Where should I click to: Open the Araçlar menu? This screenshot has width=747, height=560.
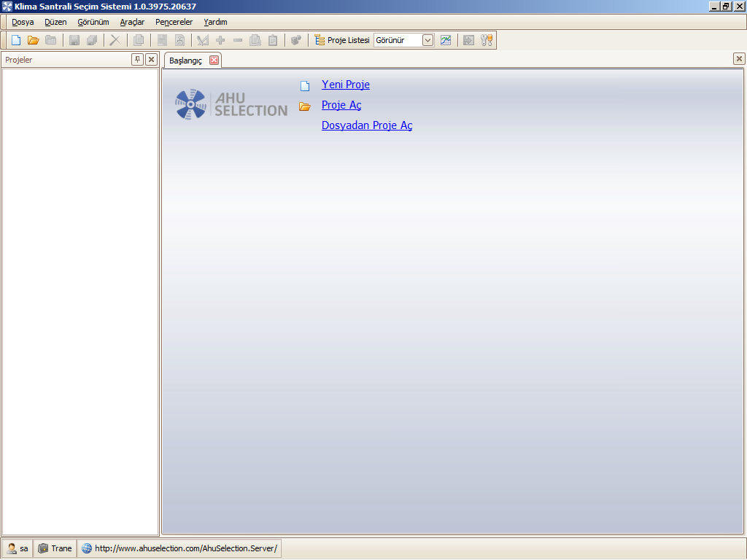[x=133, y=22]
